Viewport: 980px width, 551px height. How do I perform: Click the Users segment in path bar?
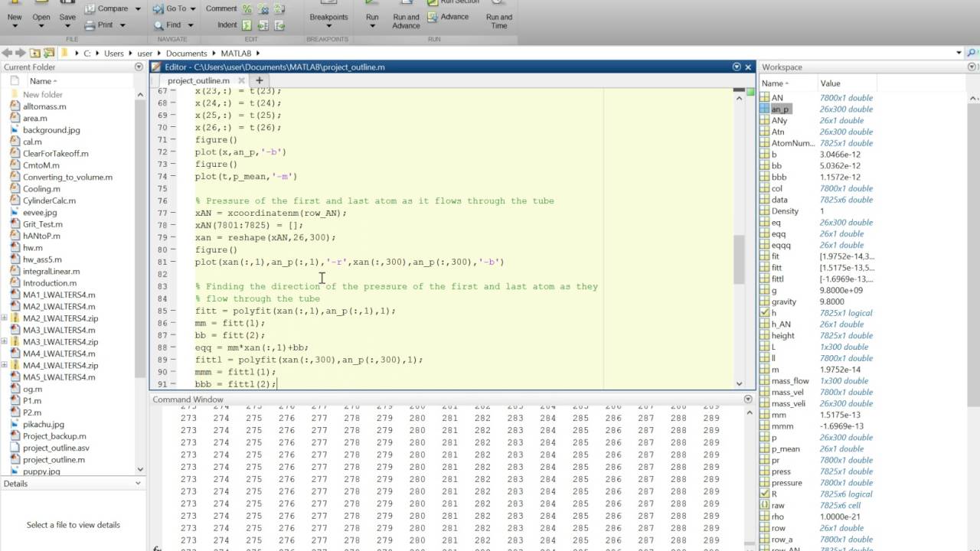coord(113,54)
